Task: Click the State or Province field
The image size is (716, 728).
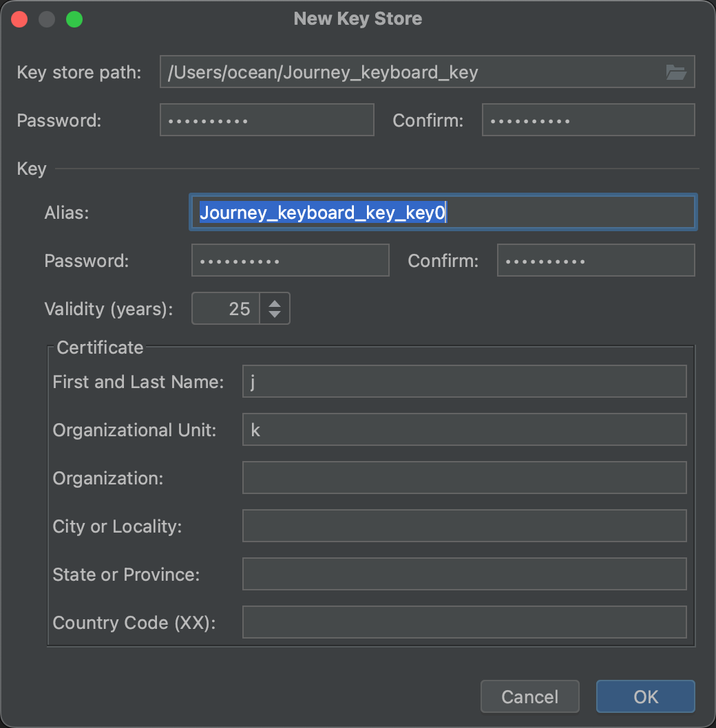Action: click(x=464, y=575)
